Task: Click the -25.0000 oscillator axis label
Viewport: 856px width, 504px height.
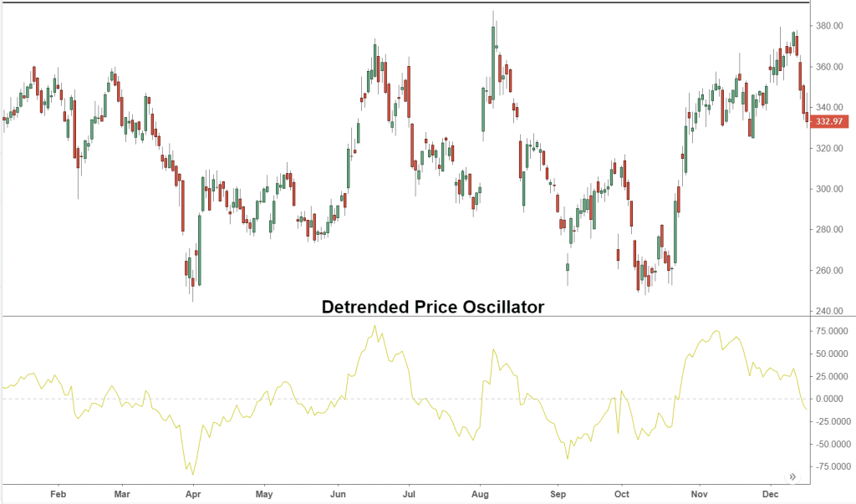Action: (832, 421)
